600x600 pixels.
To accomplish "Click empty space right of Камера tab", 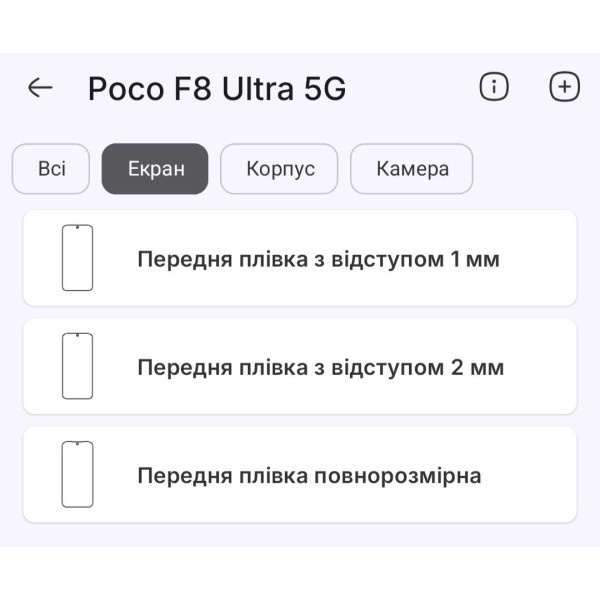I will pyautogui.click(x=530, y=169).
